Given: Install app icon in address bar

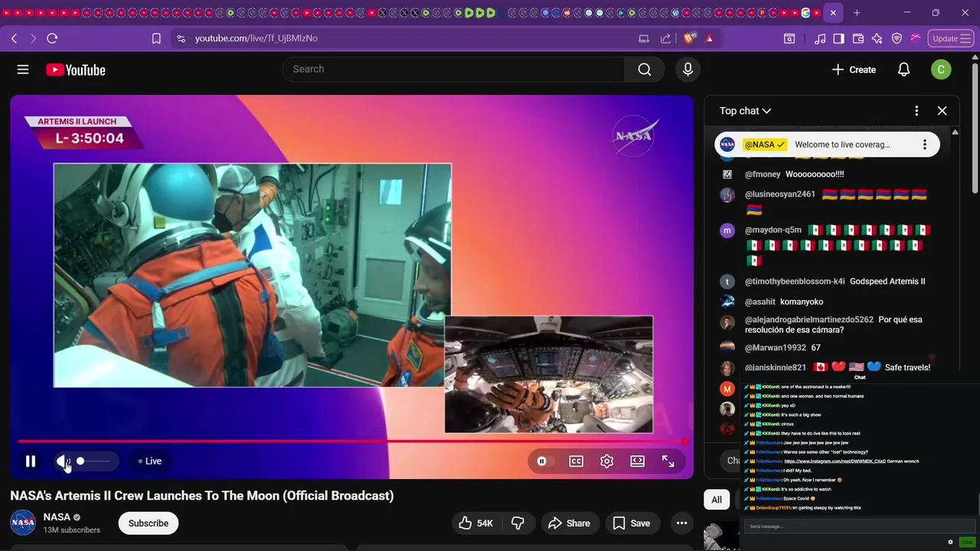Looking at the screenshot, I should click(x=644, y=38).
